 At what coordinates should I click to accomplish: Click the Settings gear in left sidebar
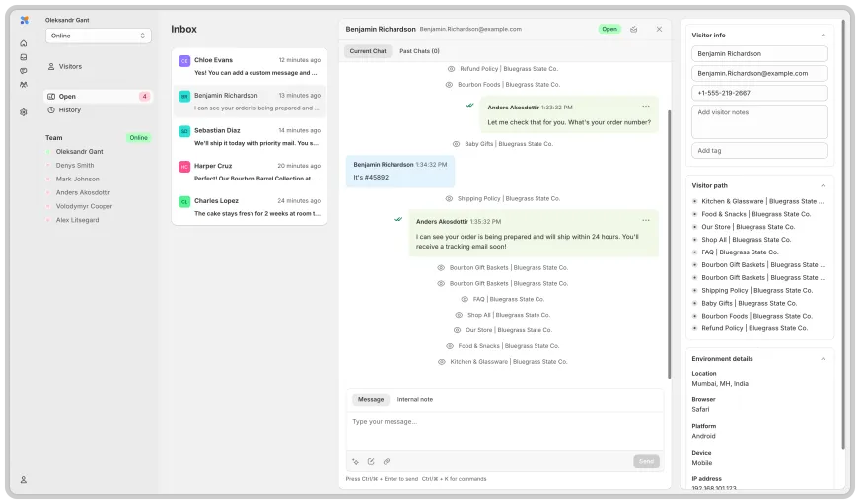click(x=24, y=112)
